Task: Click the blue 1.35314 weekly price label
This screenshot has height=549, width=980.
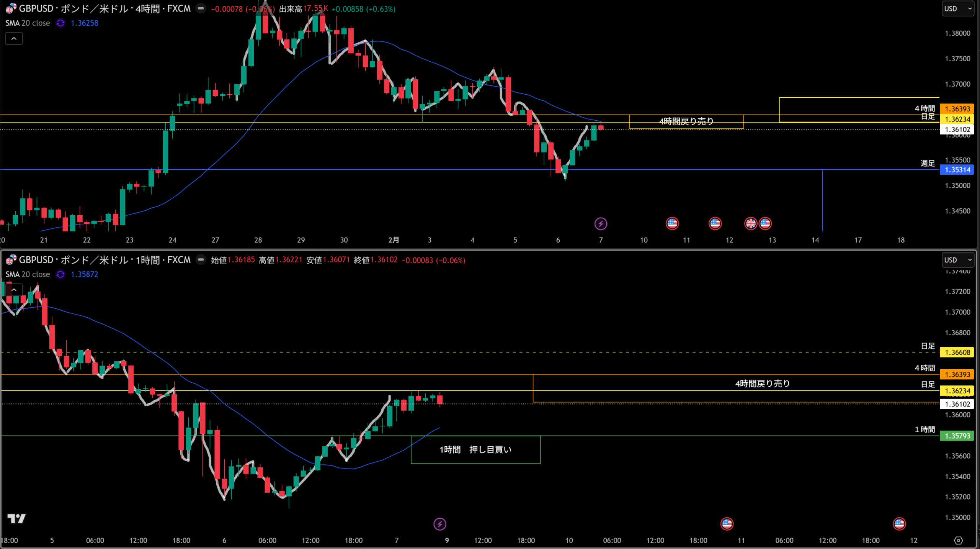Action: (x=957, y=170)
